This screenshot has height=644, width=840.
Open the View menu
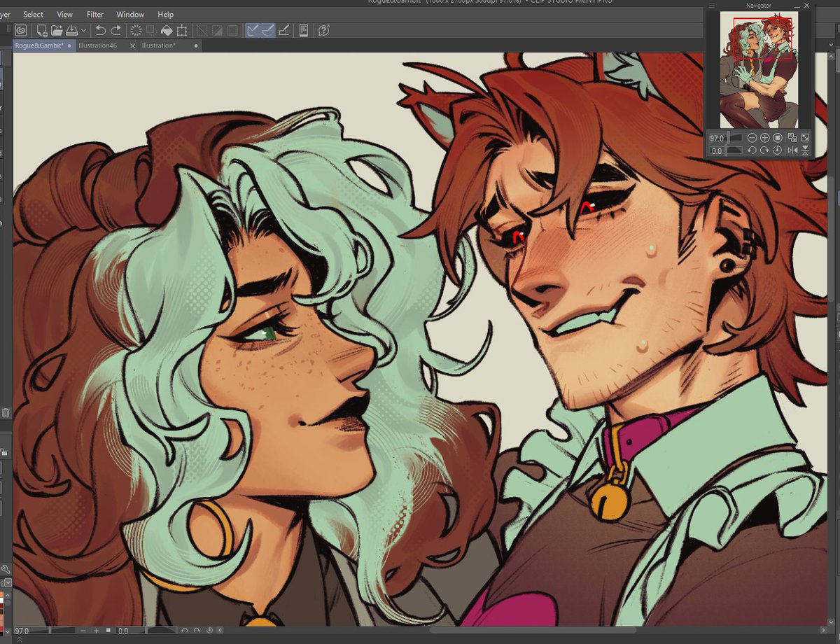[64, 14]
